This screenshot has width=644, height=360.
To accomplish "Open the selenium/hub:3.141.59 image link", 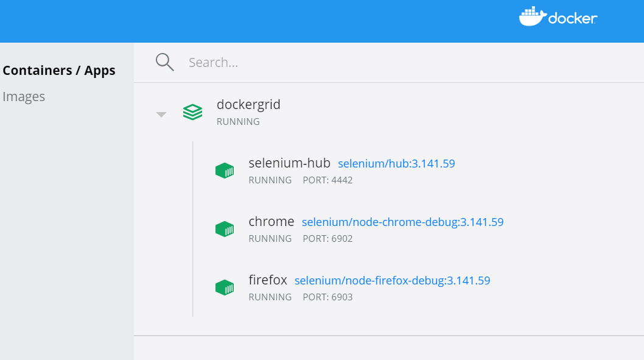I will pos(396,164).
